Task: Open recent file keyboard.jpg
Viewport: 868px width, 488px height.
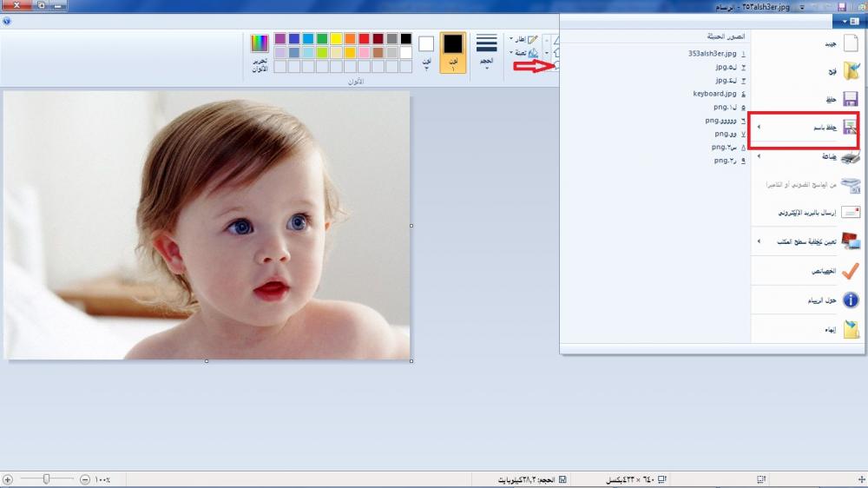Action: click(714, 94)
